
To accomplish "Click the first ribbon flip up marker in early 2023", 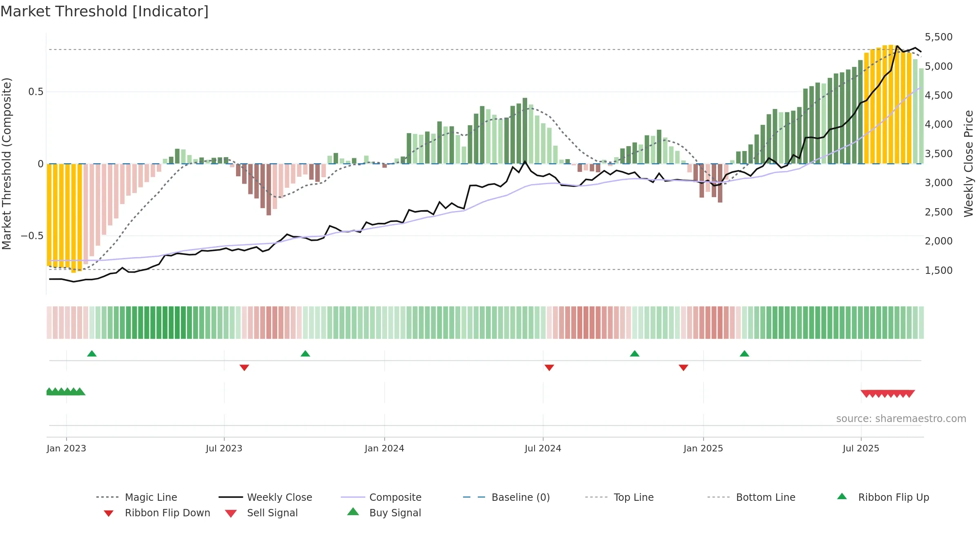I will (x=92, y=353).
